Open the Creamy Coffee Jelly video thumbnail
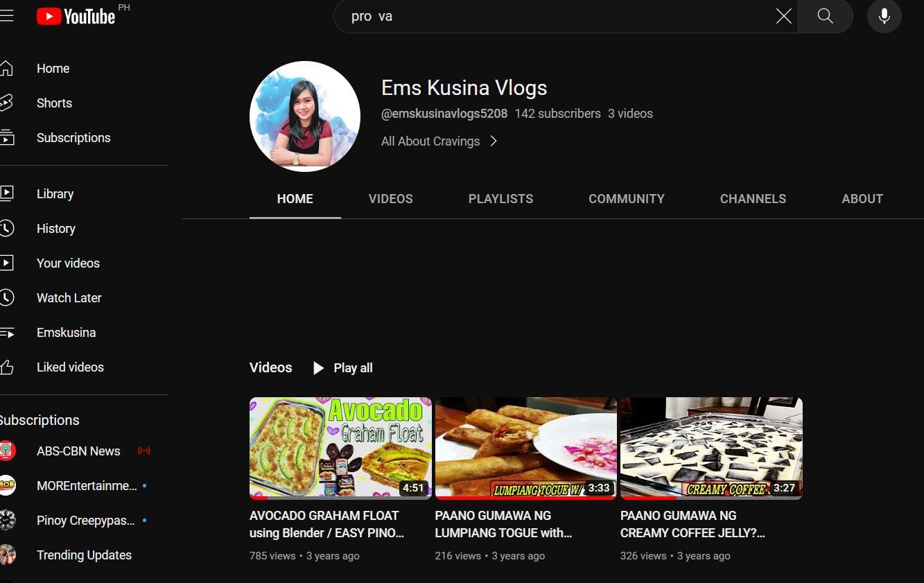Viewport: 924px width, 583px height. click(x=711, y=448)
